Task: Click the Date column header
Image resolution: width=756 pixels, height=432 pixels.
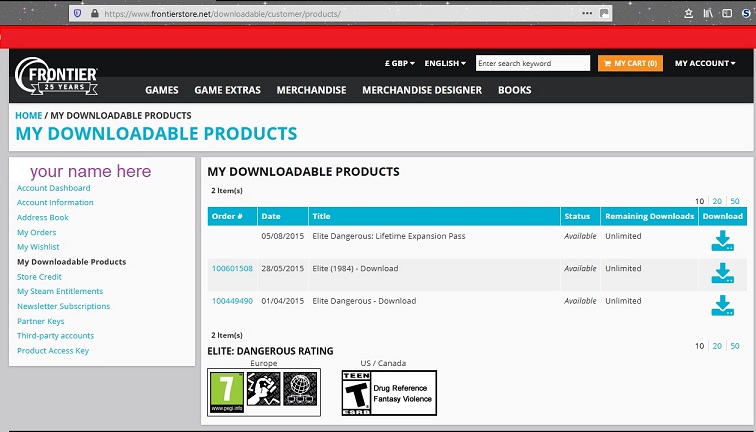Action: pyautogui.click(x=283, y=216)
